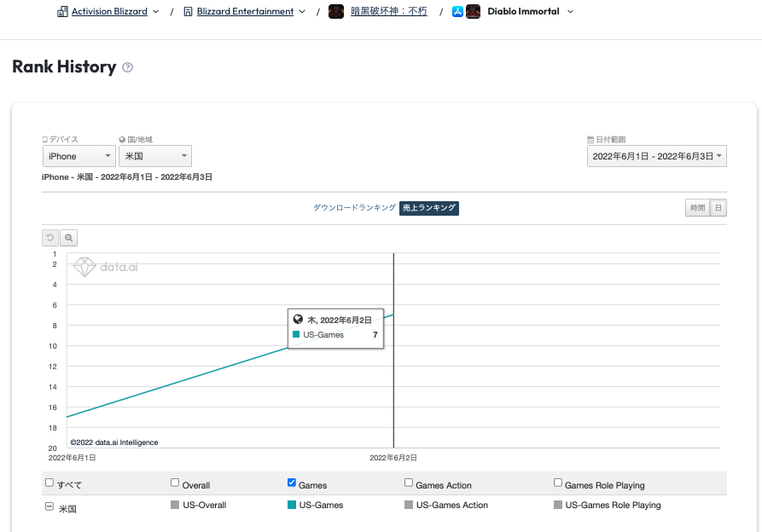Collapse the 米国 row expander
762x532 pixels.
click(x=49, y=506)
